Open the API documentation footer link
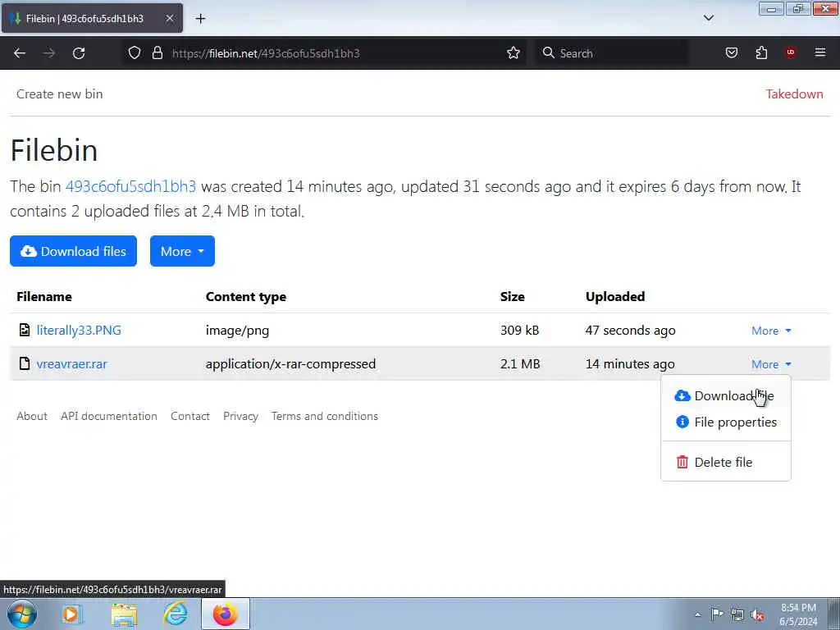This screenshot has width=840, height=630. point(109,416)
